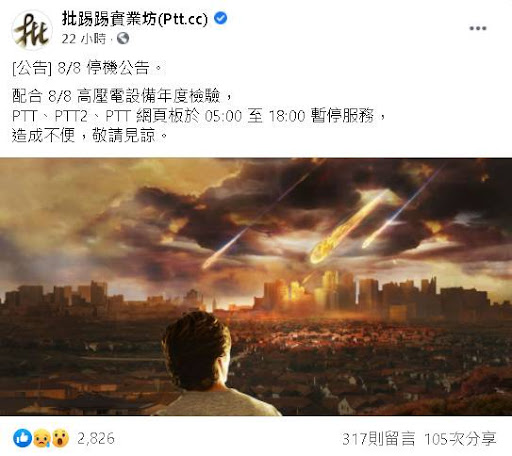This screenshot has width=512, height=456.
Task: Click the 22 小時 post timestamp
Action: click(x=83, y=39)
